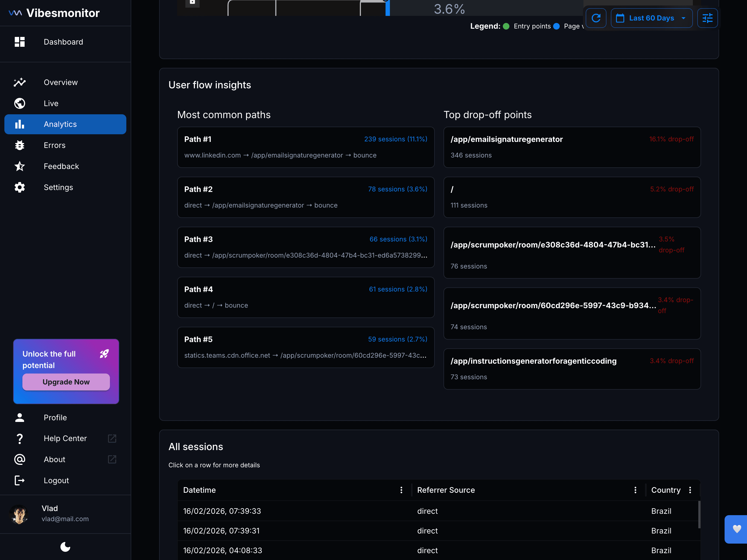
Task: Click the Dashboard grid icon
Action: (x=20, y=42)
